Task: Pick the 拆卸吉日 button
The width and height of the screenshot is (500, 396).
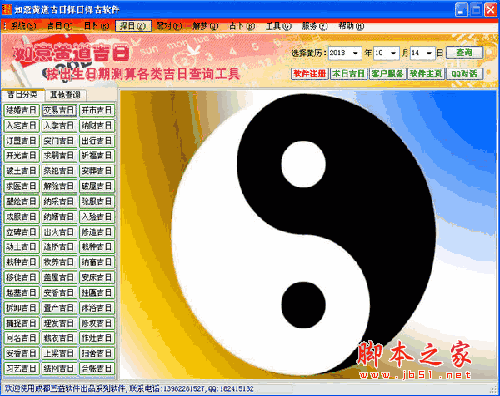Action: [21, 308]
